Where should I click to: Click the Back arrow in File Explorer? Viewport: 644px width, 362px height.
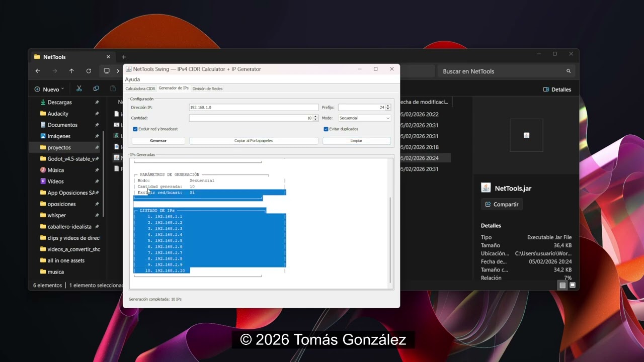click(38, 71)
